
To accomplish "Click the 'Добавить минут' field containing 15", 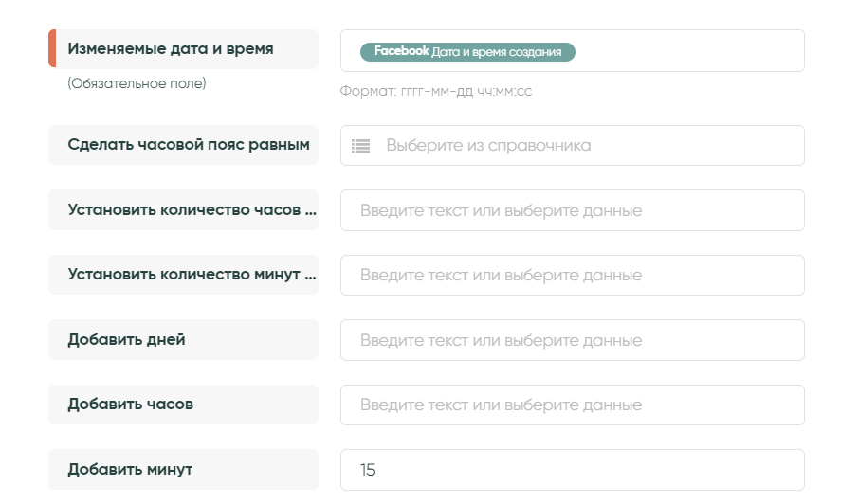I will point(572,470).
